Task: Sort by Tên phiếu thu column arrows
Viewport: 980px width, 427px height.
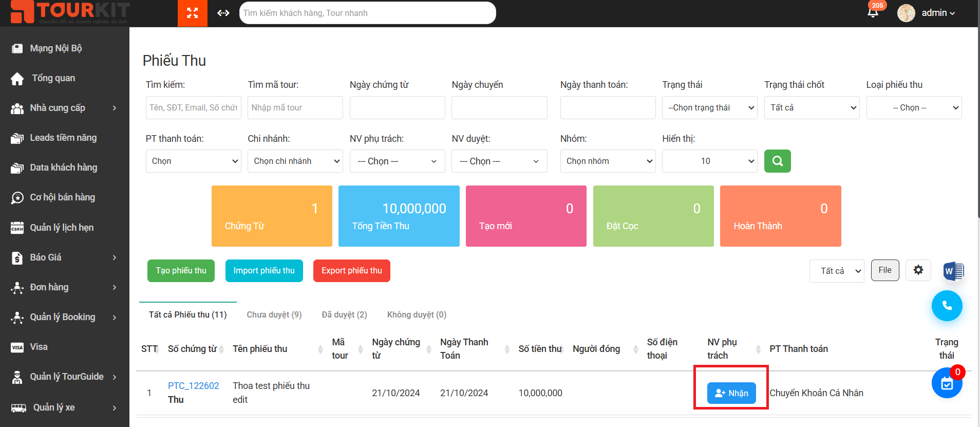Action: tap(321, 349)
